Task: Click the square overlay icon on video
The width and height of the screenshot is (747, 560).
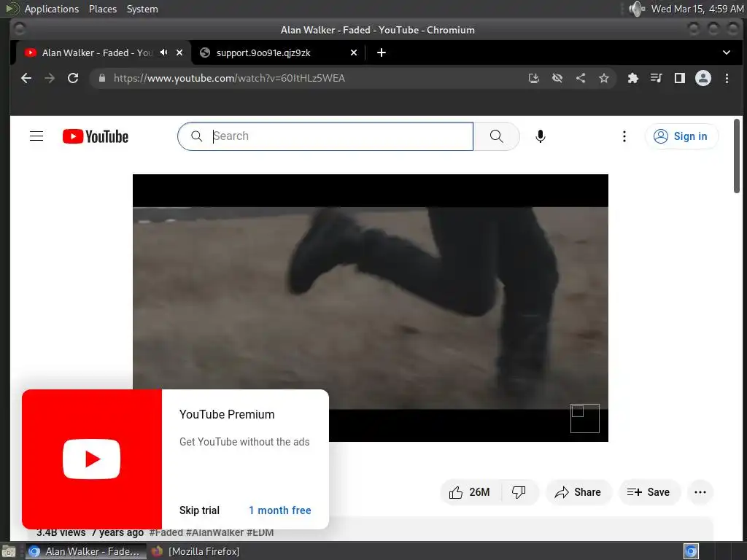Action: pyautogui.click(x=585, y=418)
